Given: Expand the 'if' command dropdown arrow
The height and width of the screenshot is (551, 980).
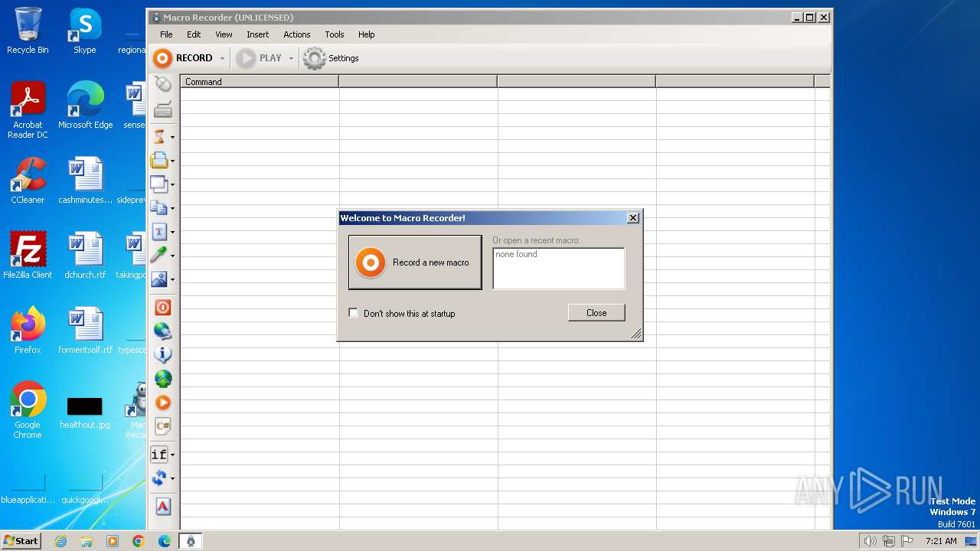Looking at the screenshot, I should pyautogui.click(x=172, y=455).
